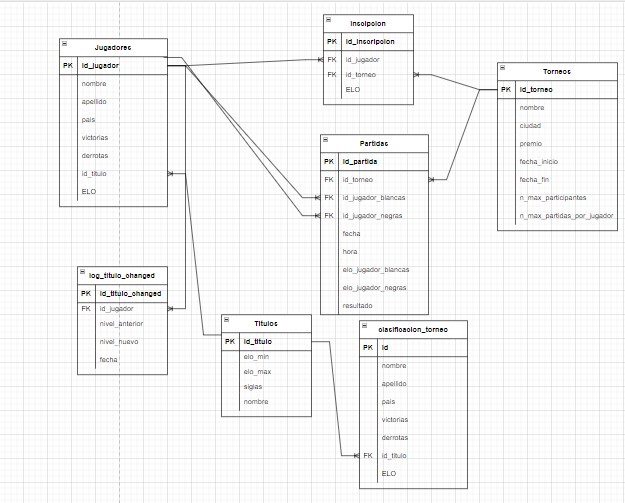Select the ELO field in inscripcion table
This screenshot has height=503, width=625.
click(352, 89)
